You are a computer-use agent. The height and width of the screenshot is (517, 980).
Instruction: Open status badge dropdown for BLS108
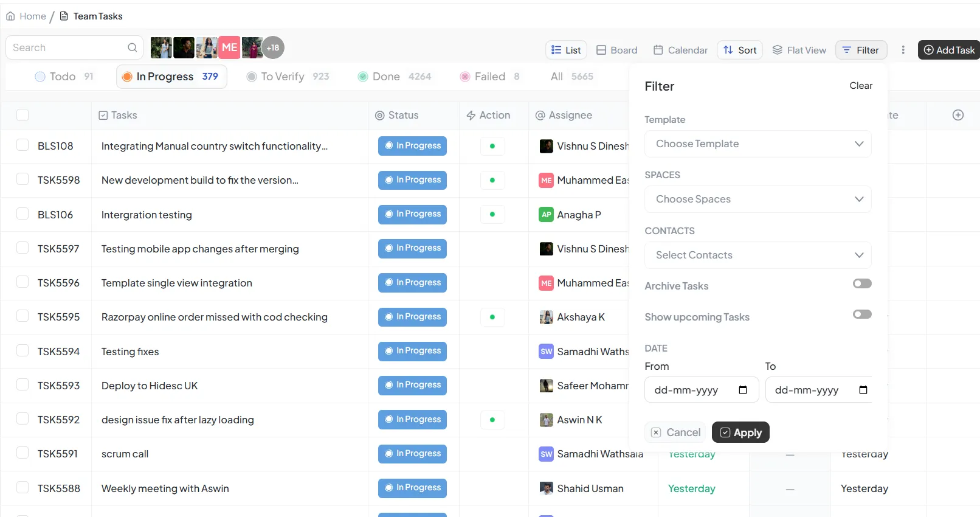coord(412,146)
